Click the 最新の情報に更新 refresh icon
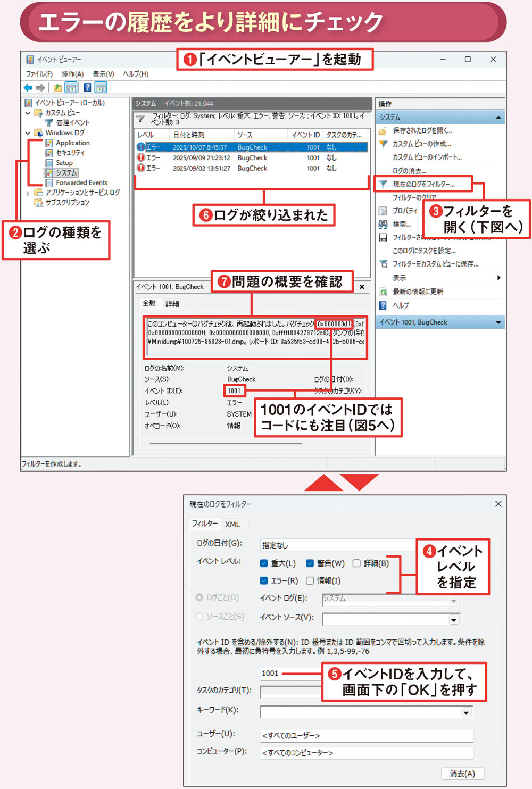Screen dimensions: 532x789 pyautogui.click(x=383, y=292)
